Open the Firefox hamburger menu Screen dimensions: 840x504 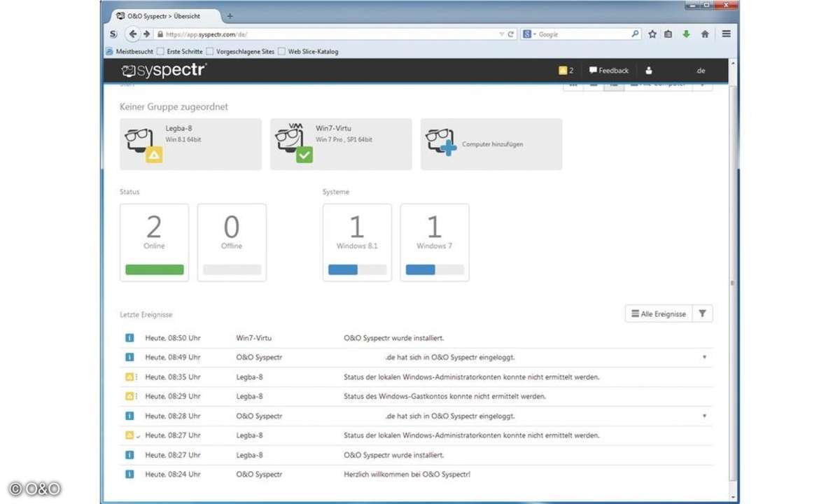pyautogui.click(x=727, y=34)
